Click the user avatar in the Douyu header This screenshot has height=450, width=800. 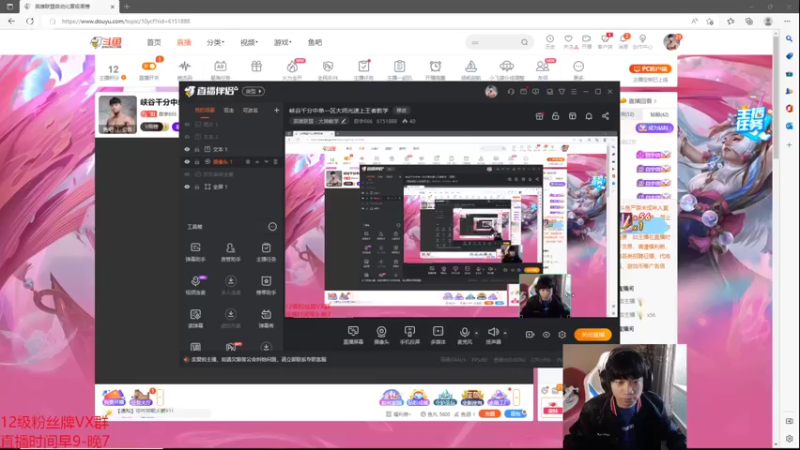(x=671, y=42)
